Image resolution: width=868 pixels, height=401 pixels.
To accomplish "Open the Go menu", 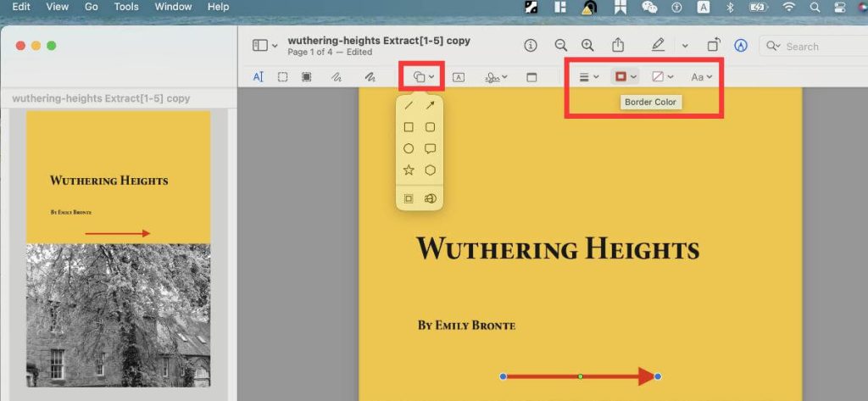I will (x=92, y=7).
